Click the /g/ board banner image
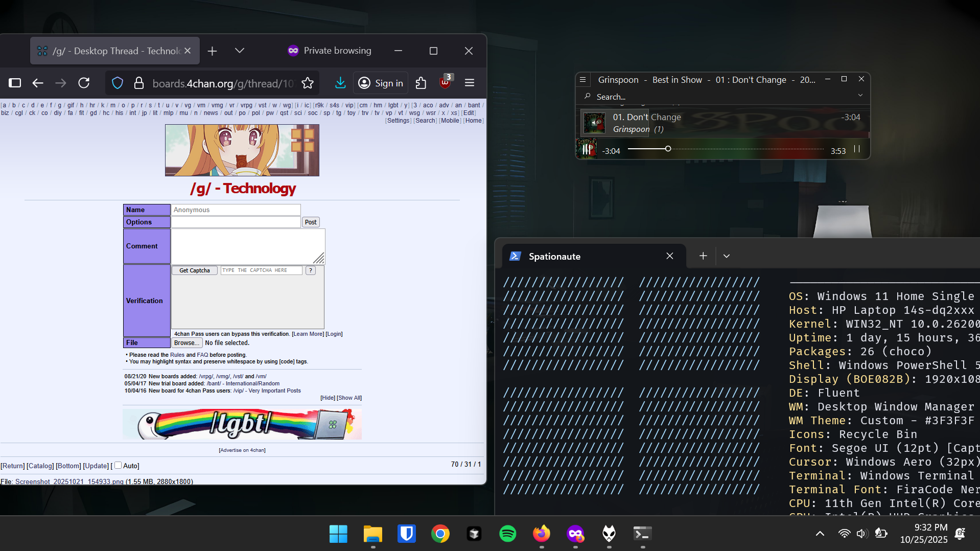 pos(242,150)
